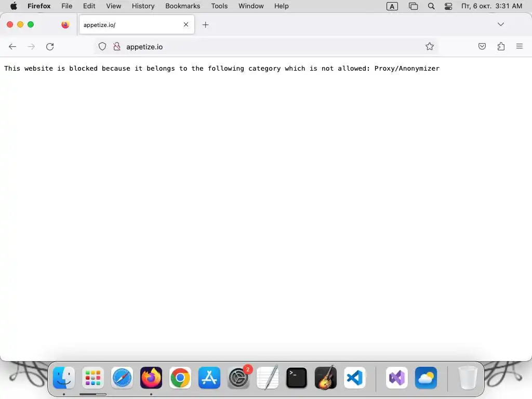The height and width of the screenshot is (399, 532).
Task: Open Spotlight search
Action: [x=431, y=6]
